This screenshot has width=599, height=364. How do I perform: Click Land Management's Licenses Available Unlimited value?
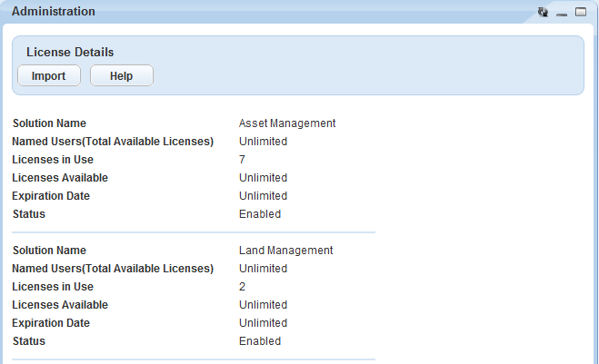263,305
